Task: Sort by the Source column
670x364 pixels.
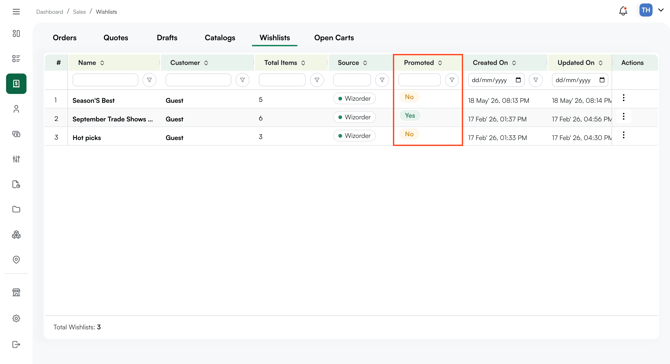Action: [365, 63]
